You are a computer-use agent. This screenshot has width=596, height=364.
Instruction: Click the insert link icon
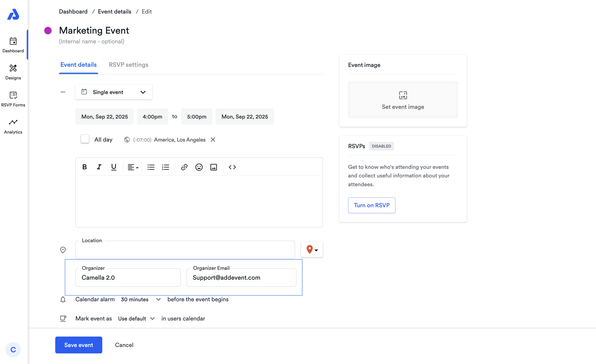[184, 167]
